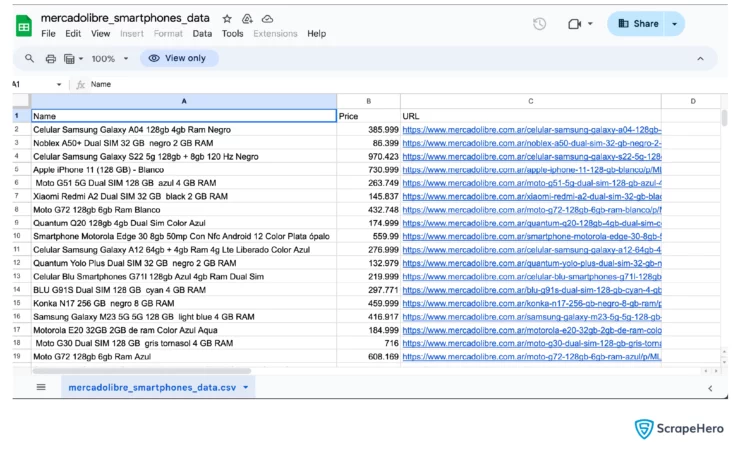The height and width of the screenshot is (449, 744).
Task: Click price cell 970.423
Action: pos(369,157)
